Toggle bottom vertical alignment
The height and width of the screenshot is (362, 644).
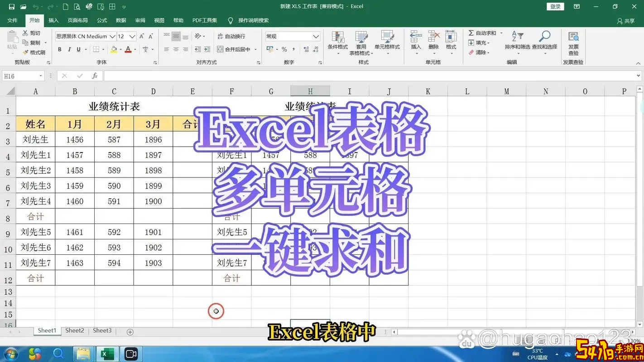point(186,36)
